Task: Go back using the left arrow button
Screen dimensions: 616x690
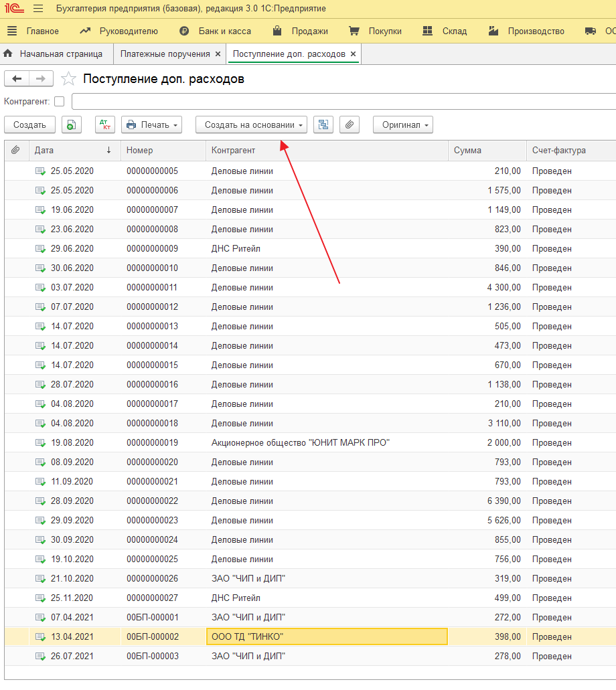Action: pos(17,79)
